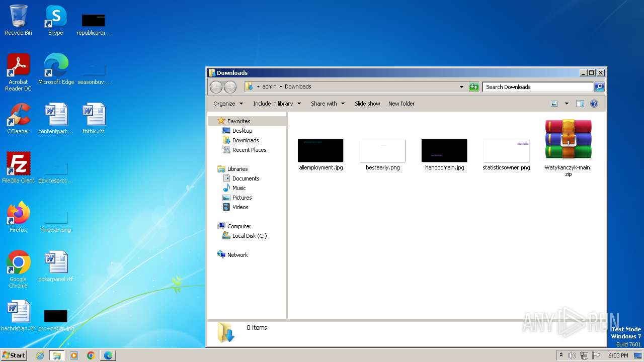The height and width of the screenshot is (362, 644).
Task: Expand admin breadcrumb arrow in address bar
Action: pyautogui.click(x=258, y=87)
